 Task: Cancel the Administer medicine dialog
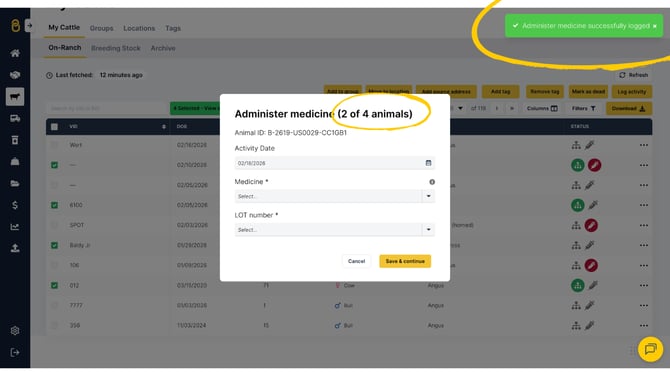pos(356,261)
